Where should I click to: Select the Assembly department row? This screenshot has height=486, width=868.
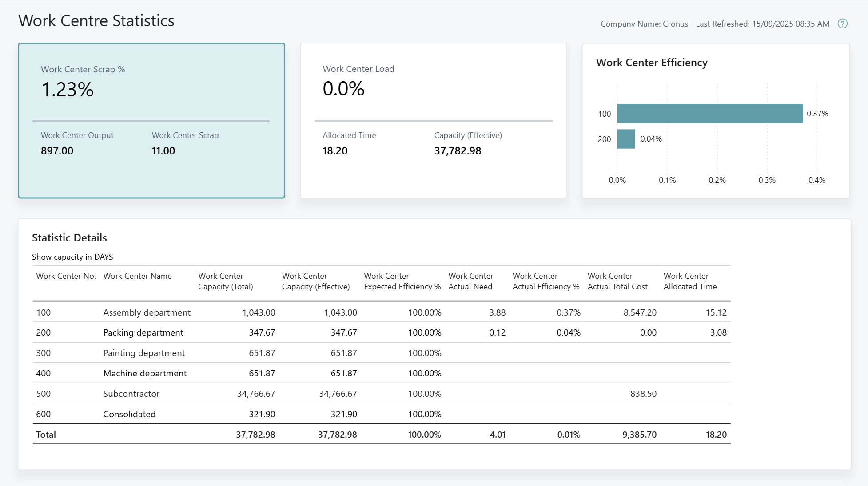tap(147, 312)
